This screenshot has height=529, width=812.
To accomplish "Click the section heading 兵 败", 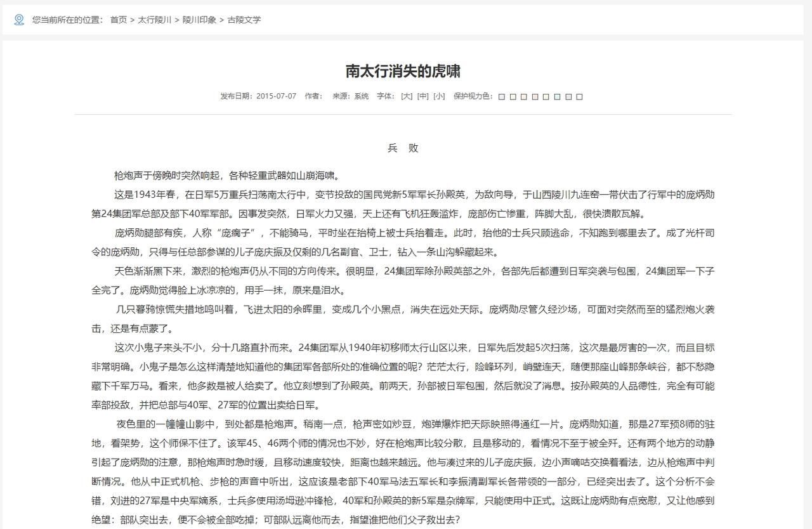I will click(403, 148).
